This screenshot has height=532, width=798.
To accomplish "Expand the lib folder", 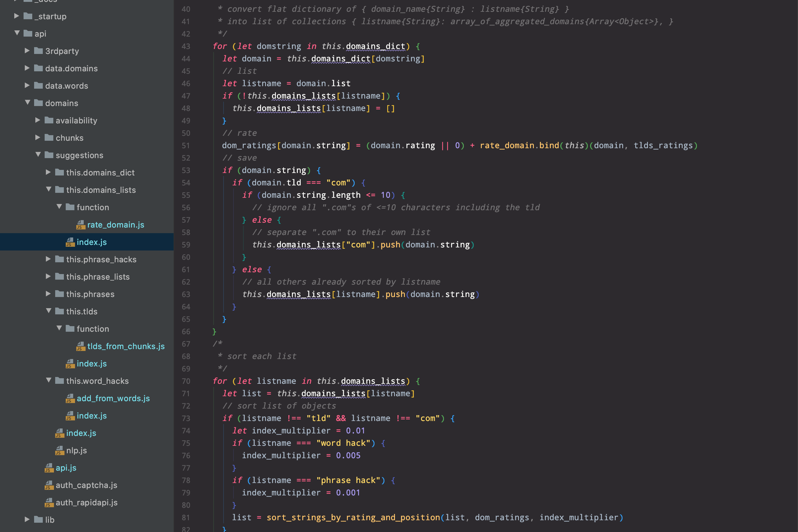I will [x=27, y=520].
